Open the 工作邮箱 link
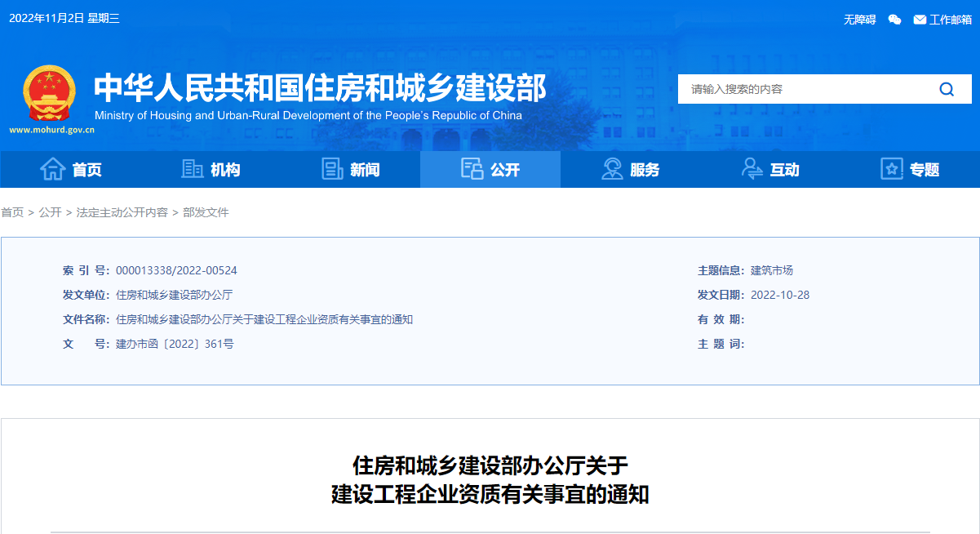Image resolution: width=980 pixels, height=534 pixels. pos(951,20)
